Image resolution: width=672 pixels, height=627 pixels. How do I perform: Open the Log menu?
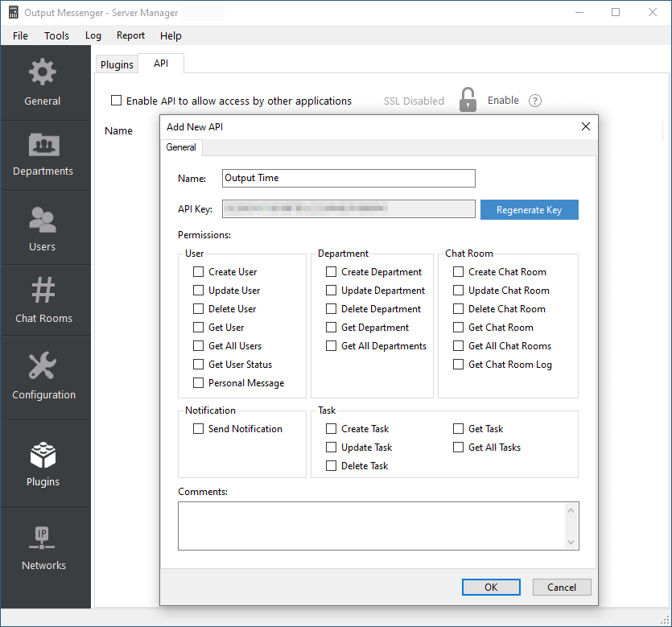click(93, 35)
